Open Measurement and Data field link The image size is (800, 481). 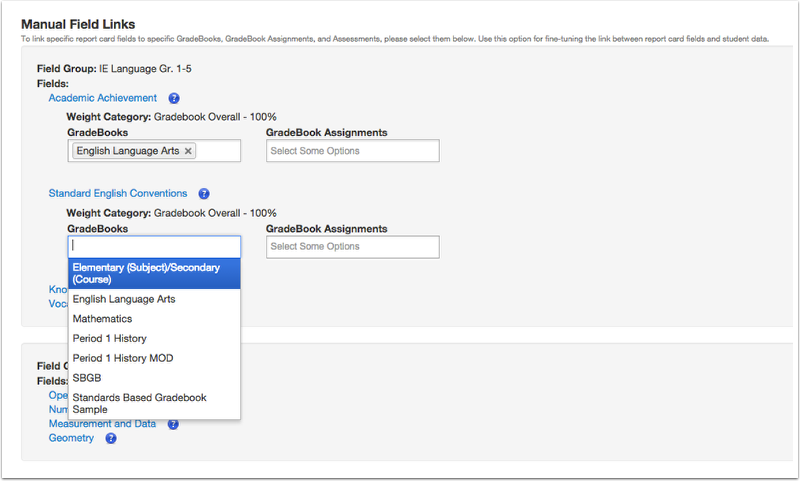[x=102, y=424]
